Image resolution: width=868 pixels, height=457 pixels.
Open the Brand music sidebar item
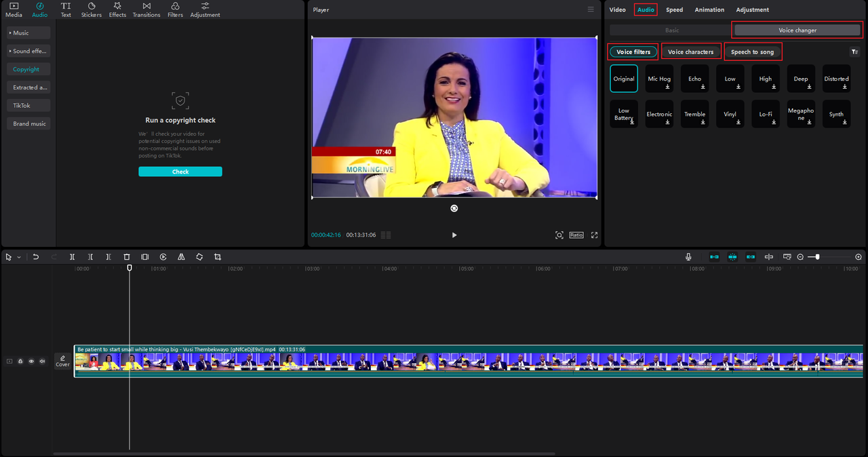point(28,123)
